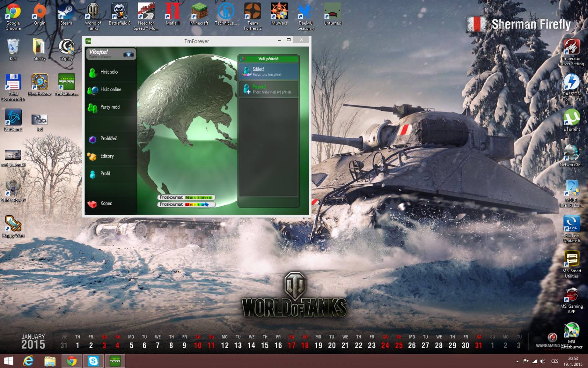Launch Steam from the desktop
588x368 pixels.
(x=66, y=15)
